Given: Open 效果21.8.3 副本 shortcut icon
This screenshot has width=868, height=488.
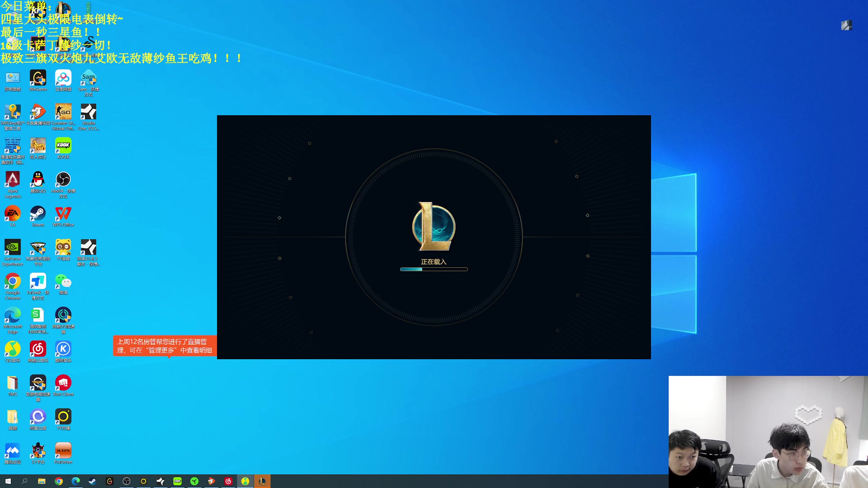Looking at the screenshot, I should [x=88, y=253].
